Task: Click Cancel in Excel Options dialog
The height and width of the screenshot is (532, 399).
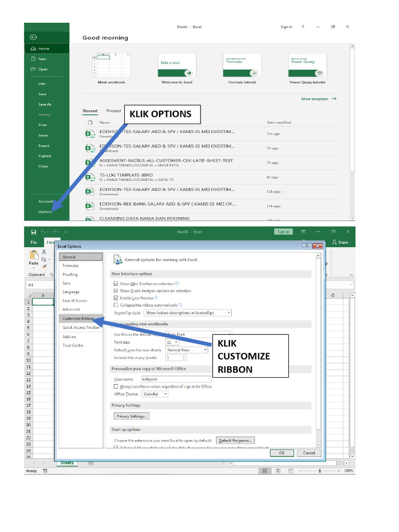Action: click(309, 453)
